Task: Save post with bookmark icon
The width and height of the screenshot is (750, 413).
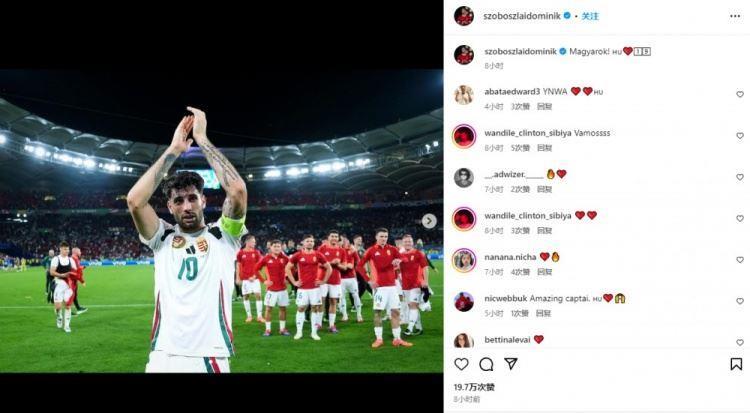Action: pyautogui.click(x=736, y=364)
